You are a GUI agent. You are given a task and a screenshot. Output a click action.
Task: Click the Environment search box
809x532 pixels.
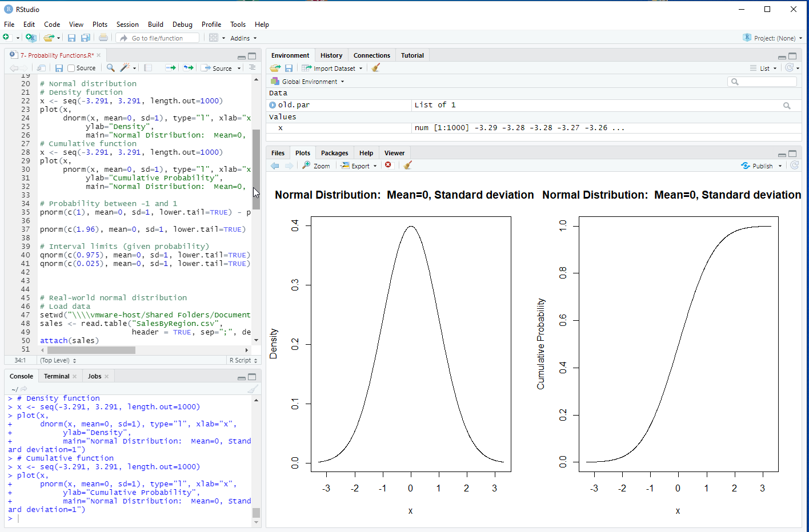point(762,82)
